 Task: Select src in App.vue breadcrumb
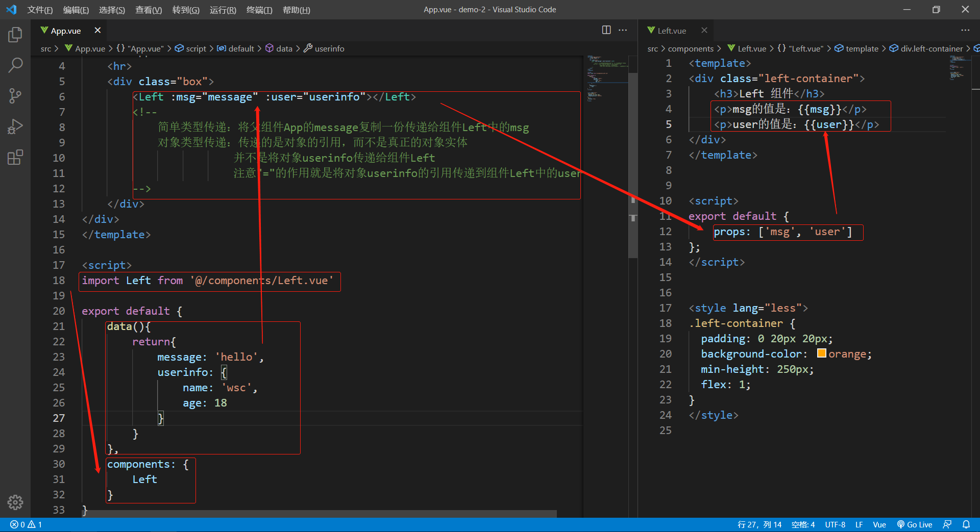coord(46,48)
